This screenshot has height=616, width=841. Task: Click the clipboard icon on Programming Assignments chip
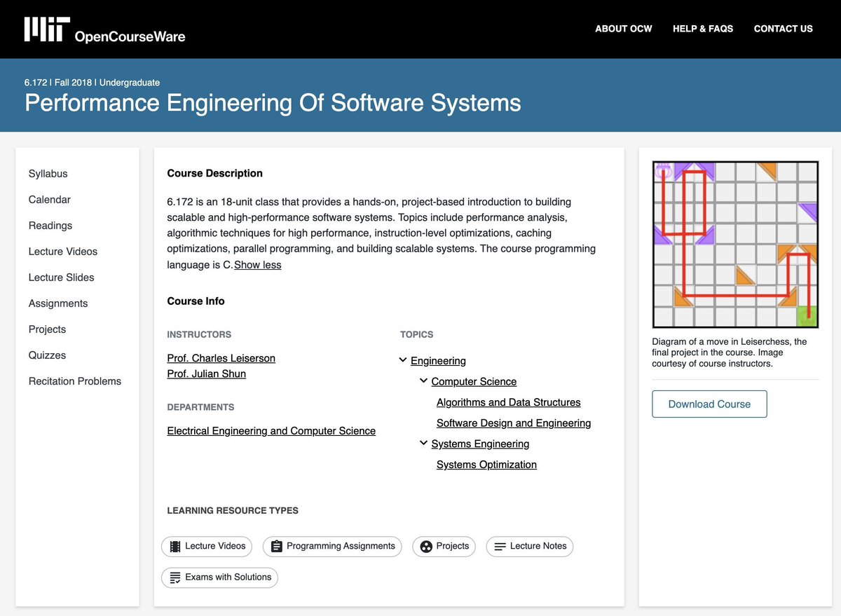276,546
